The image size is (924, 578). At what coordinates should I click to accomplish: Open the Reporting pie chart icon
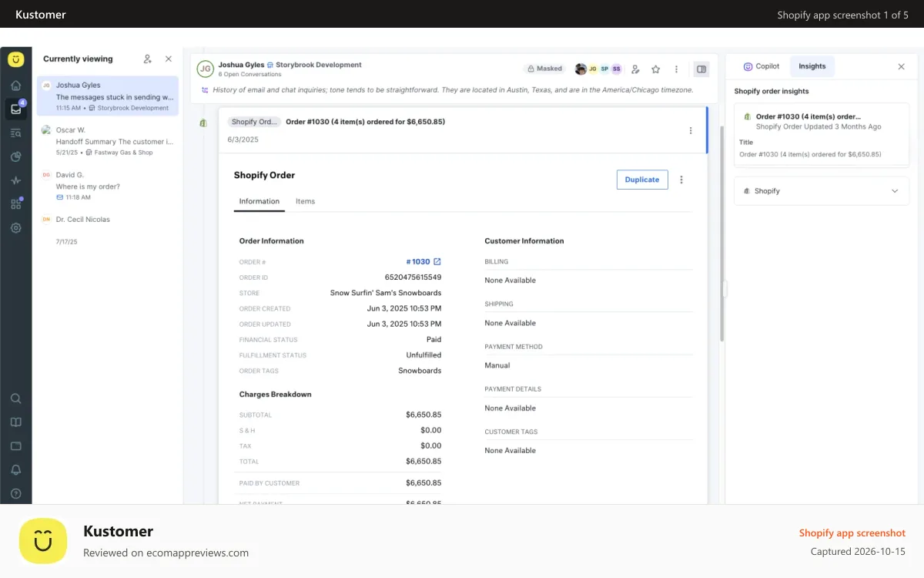tap(15, 156)
